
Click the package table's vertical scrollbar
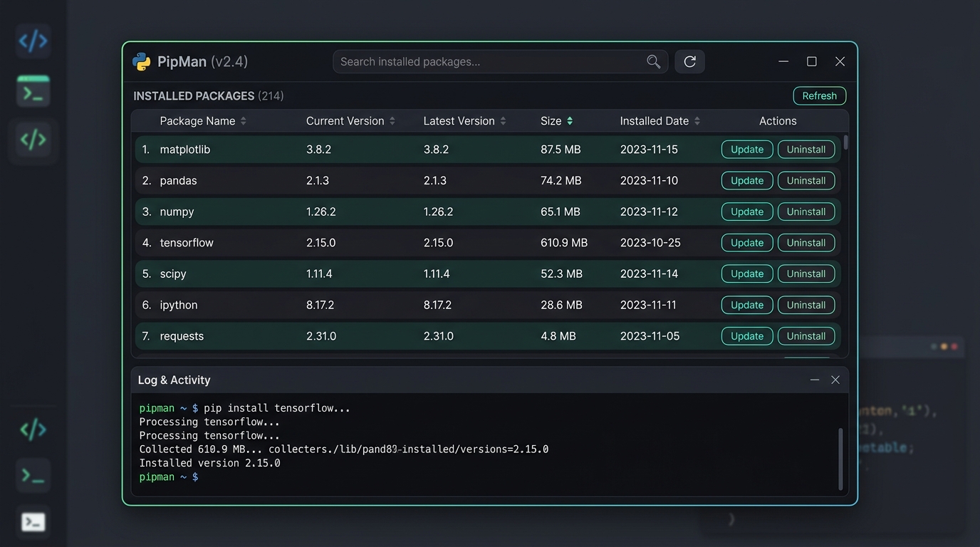(845, 142)
